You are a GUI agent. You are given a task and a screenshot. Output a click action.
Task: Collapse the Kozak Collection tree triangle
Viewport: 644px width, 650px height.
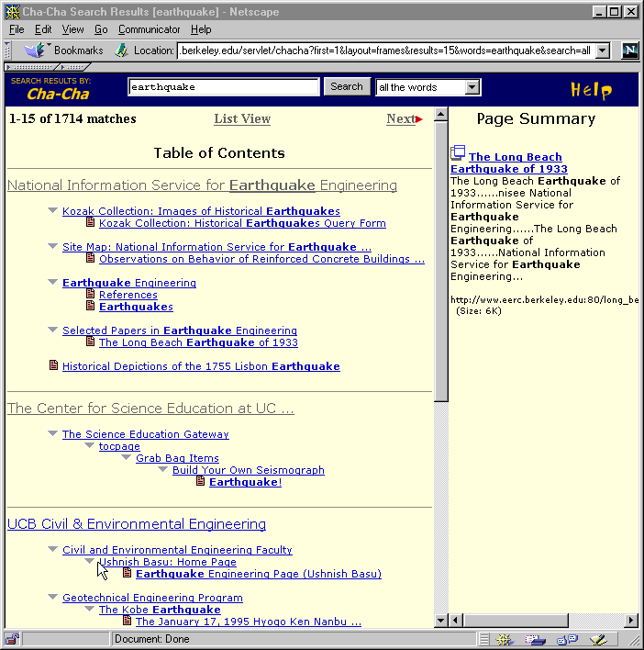(x=53, y=211)
